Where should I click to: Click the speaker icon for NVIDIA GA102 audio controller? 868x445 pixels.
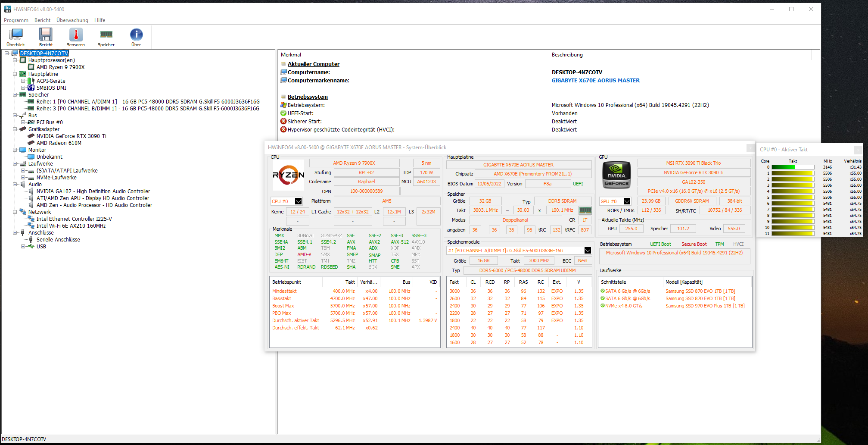[x=31, y=191]
